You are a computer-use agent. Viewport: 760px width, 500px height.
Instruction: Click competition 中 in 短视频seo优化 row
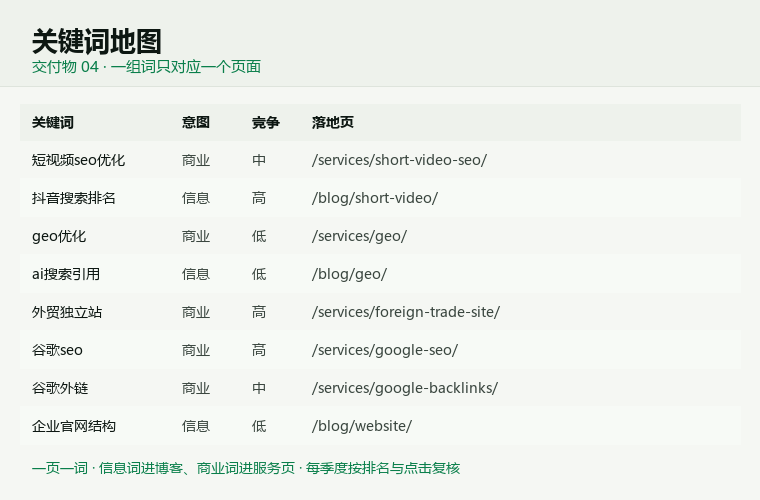(259, 160)
